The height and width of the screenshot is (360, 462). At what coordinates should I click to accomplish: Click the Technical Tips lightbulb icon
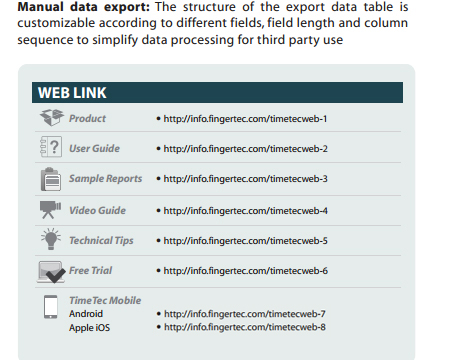(51, 239)
